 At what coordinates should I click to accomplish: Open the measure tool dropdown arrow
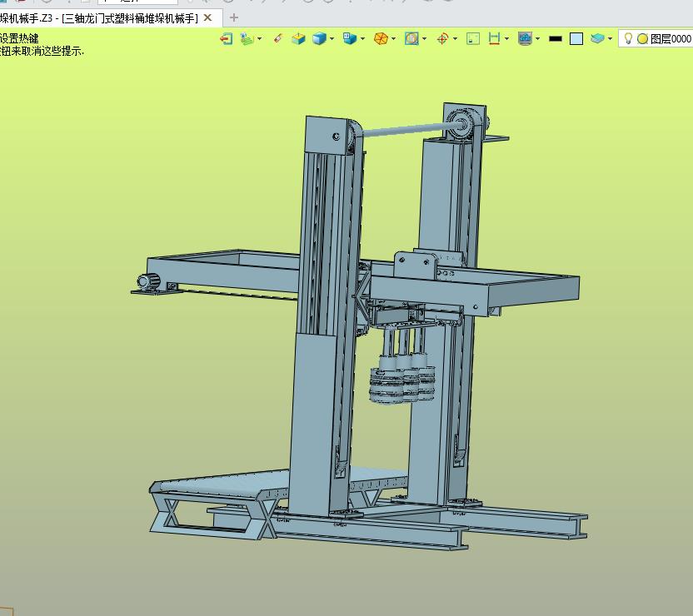506,39
